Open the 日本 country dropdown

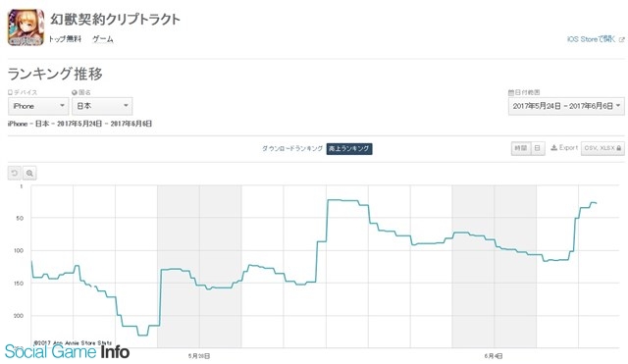click(102, 106)
